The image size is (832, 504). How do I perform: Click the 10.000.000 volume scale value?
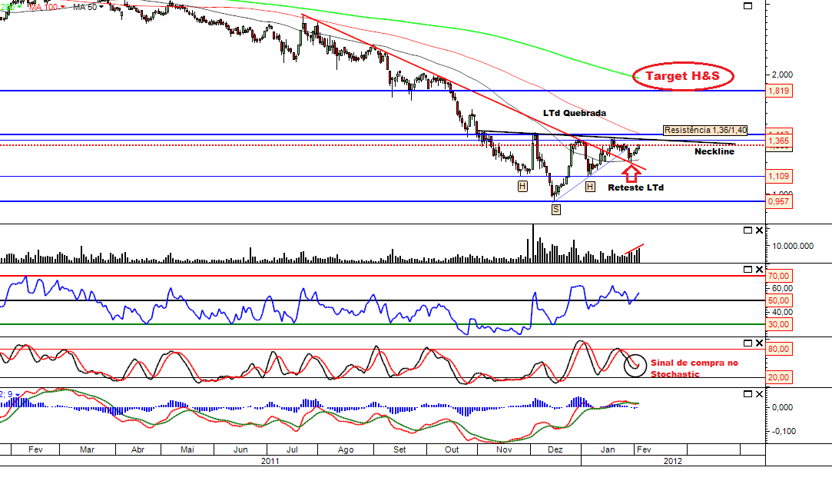(x=793, y=246)
